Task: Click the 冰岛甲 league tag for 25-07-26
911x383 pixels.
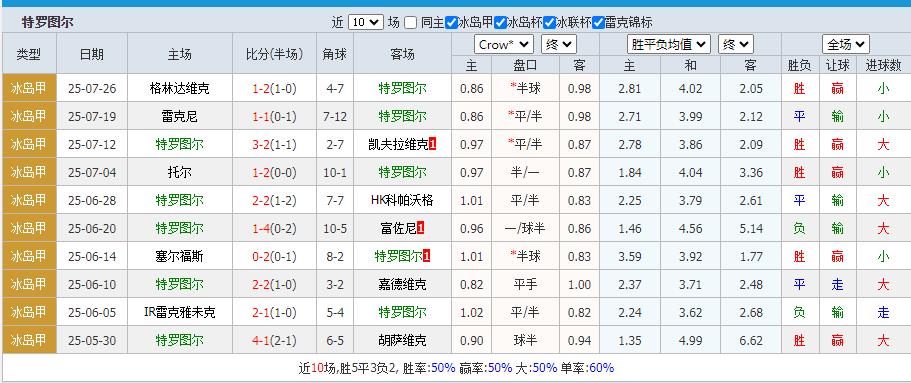Action: pos(29,89)
